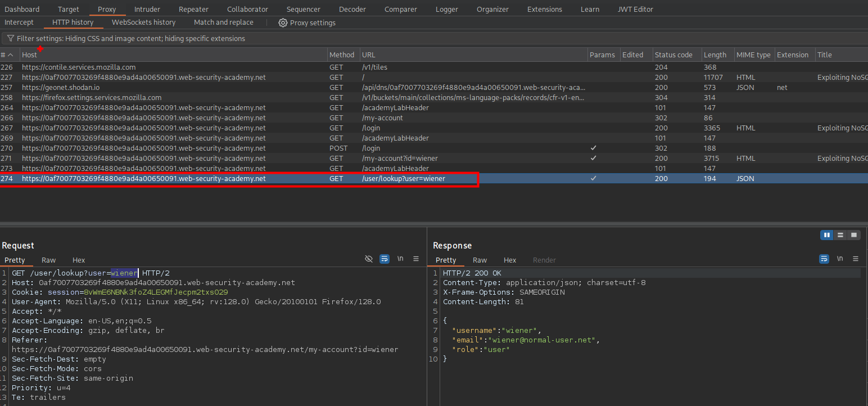Open the Request panel hamburger options menu
This screenshot has width=868, height=406.
click(416, 259)
